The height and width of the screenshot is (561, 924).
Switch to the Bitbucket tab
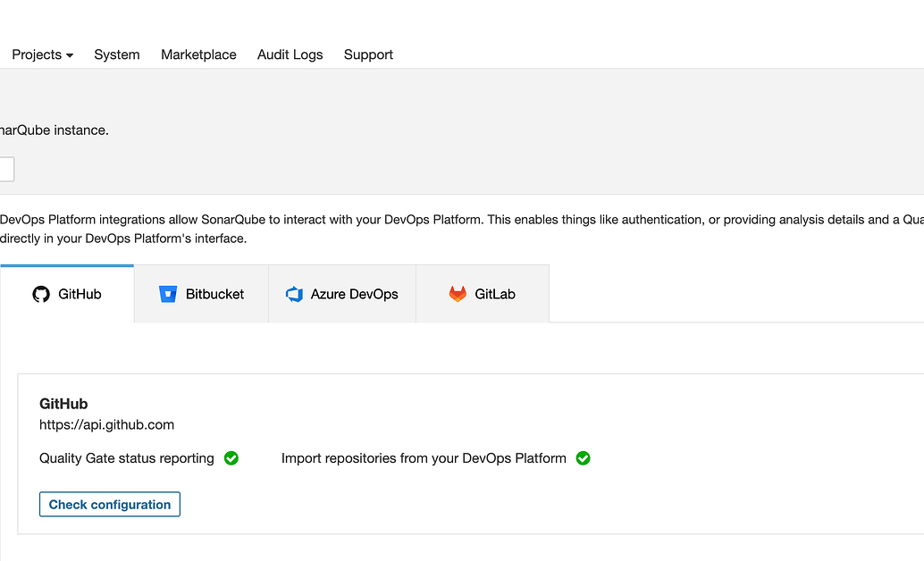point(200,293)
